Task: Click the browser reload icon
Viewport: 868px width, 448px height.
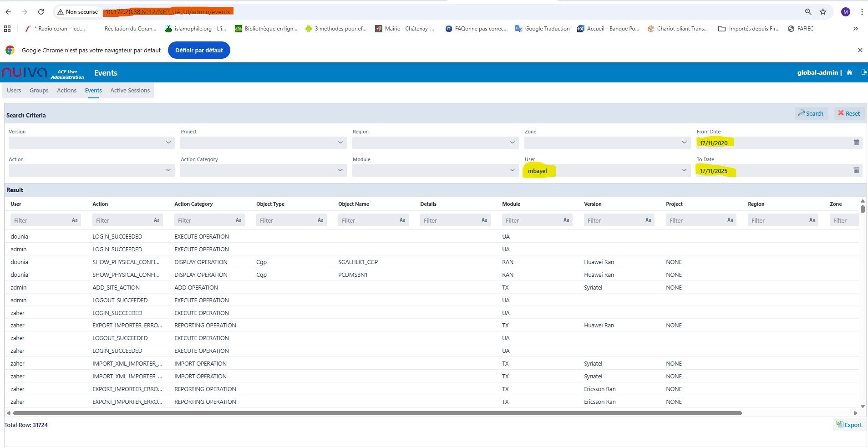Action: [41, 12]
